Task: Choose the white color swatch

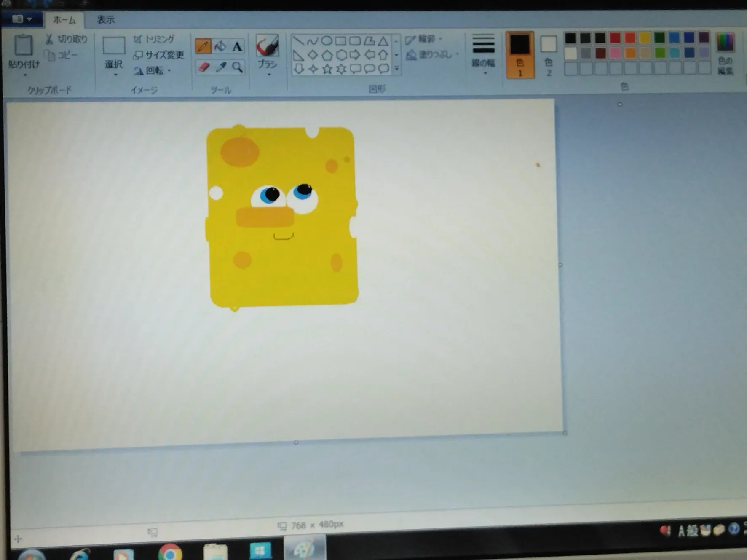Action: [570, 54]
